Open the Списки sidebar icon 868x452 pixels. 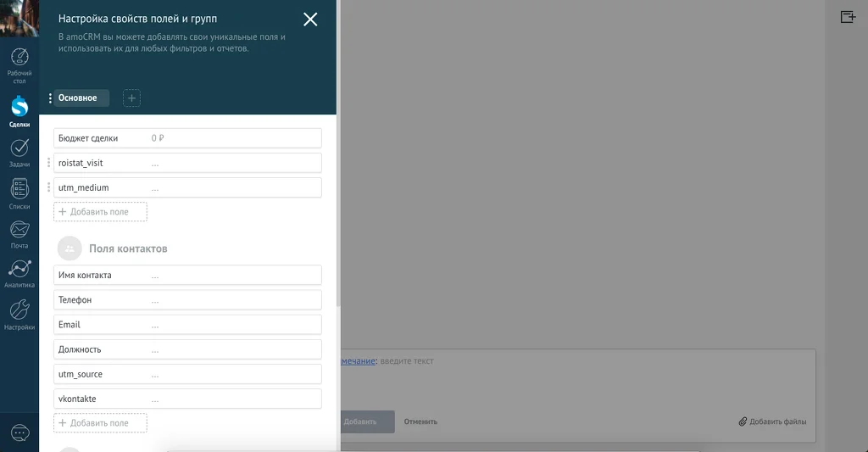coord(19,189)
